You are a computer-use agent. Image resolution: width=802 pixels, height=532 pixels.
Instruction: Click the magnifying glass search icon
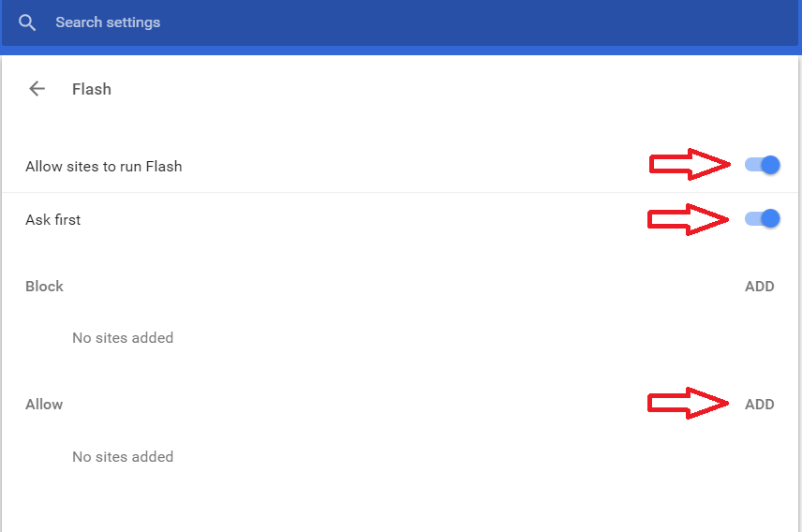[x=27, y=22]
